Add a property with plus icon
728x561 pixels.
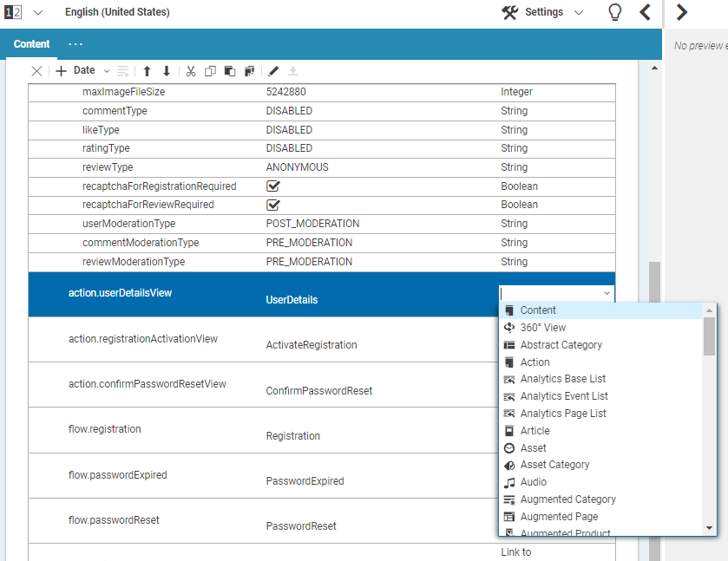62,71
